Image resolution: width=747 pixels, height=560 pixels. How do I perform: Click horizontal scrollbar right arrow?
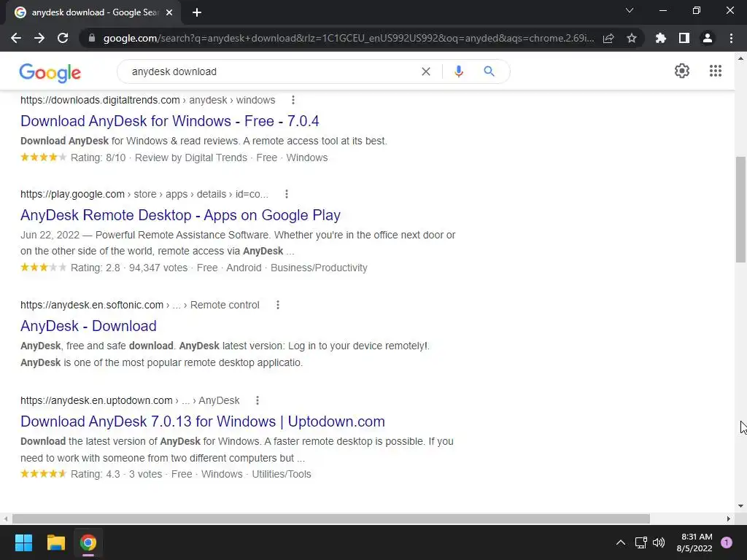coord(729,518)
